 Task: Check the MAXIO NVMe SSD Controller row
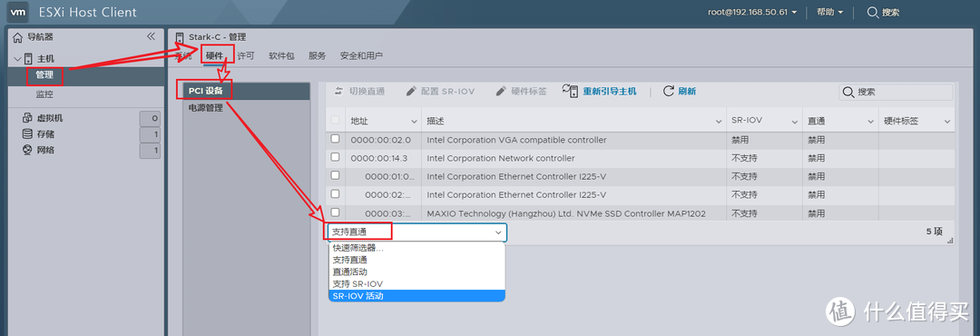pos(335,212)
